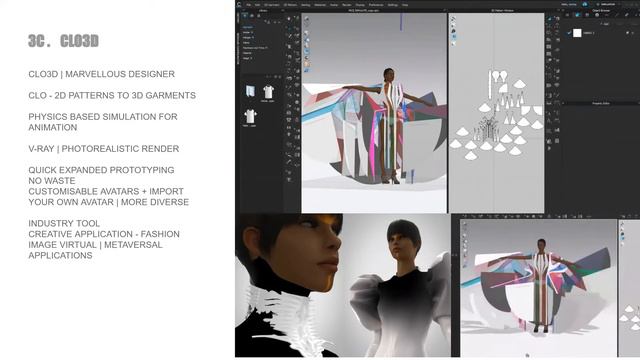
Task: Click the topmost display icon in 3D window
Action: pos(306,19)
